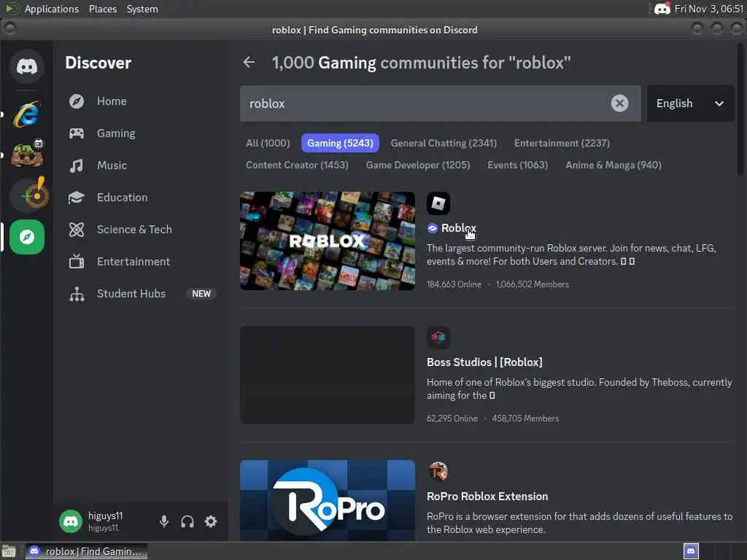Click the higuys11 username text
The height and width of the screenshot is (560, 747).
pos(105,516)
